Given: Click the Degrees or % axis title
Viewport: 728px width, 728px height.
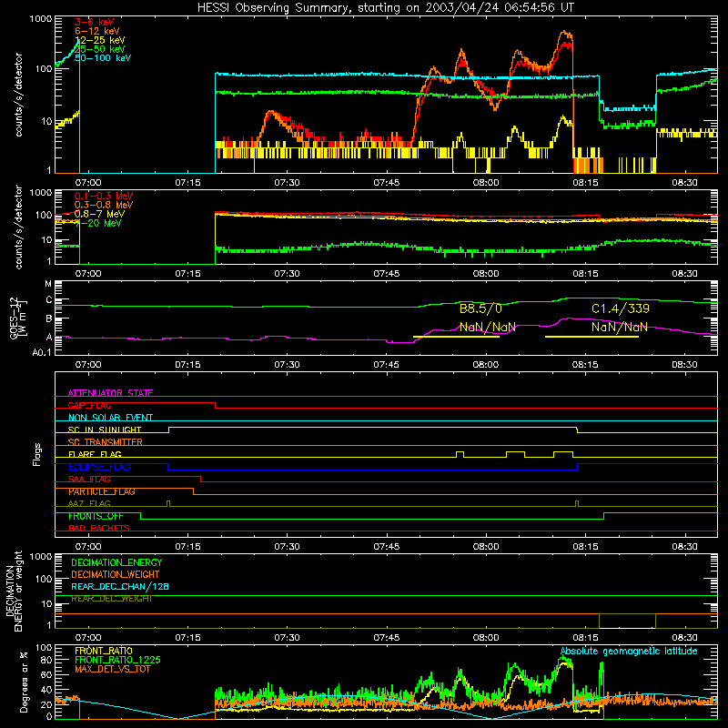Looking at the screenshot, I should pyautogui.click(x=24, y=682).
